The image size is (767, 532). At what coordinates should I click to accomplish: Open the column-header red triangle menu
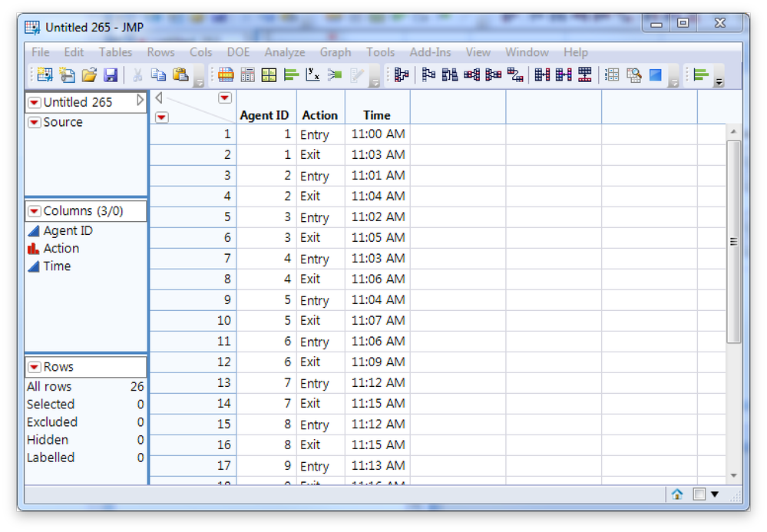click(x=224, y=97)
